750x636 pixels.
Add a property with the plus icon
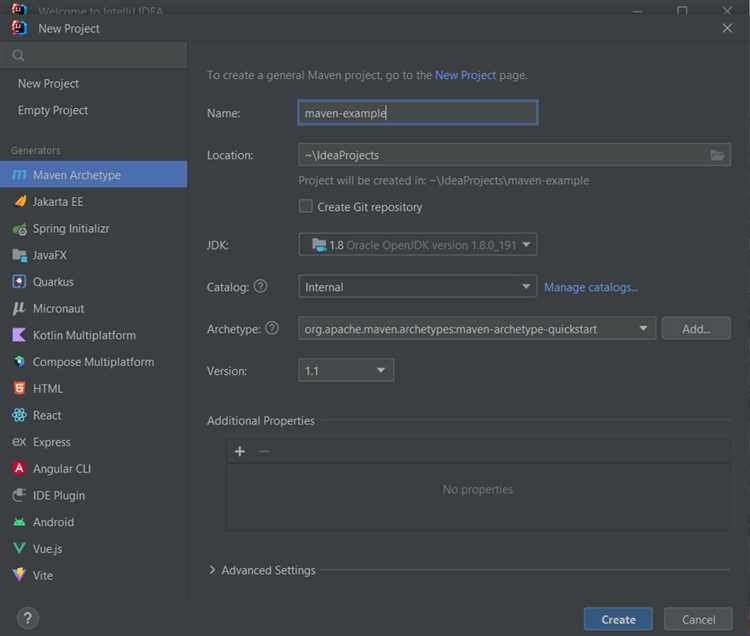pos(240,451)
